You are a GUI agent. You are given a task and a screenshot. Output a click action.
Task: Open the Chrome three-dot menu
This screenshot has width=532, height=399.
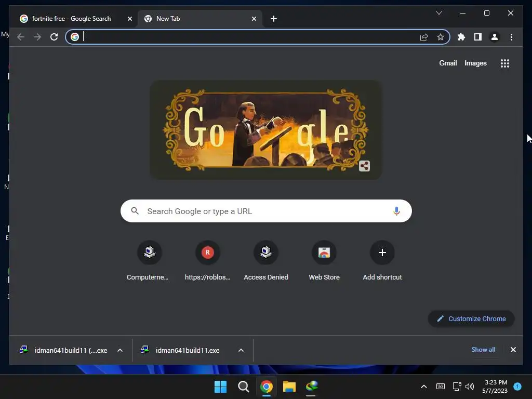[511, 37]
